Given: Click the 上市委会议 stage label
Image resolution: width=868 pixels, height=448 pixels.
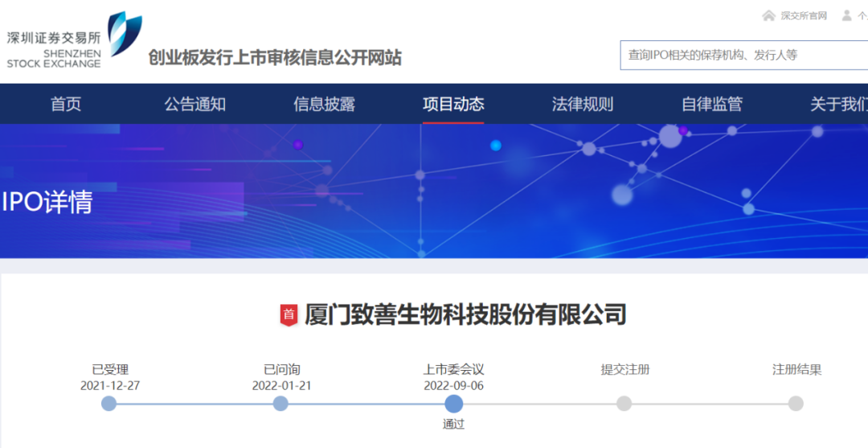Looking at the screenshot, I should pos(454,369).
